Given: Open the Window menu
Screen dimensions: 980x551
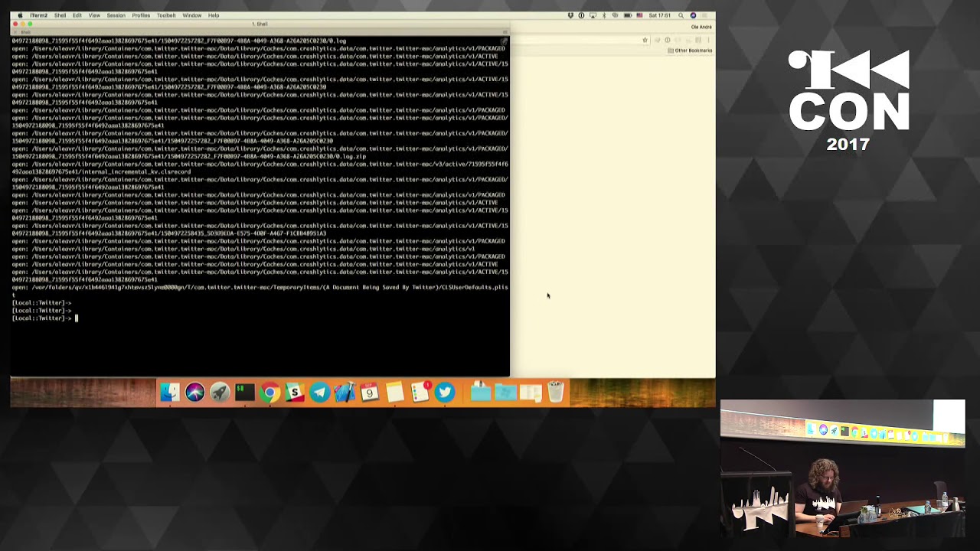Looking at the screenshot, I should (192, 15).
